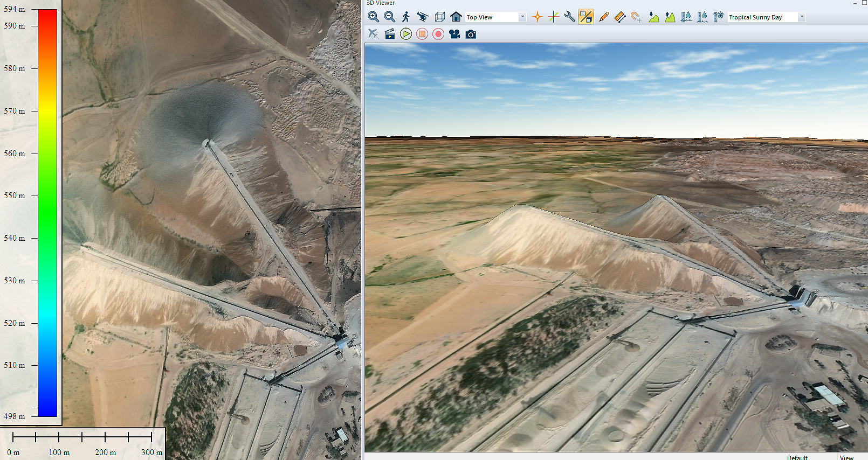The height and width of the screenshot is (460, 868).
Task: Click the lower terrain arrow-down icon
Action: click(x=653, y=17)
